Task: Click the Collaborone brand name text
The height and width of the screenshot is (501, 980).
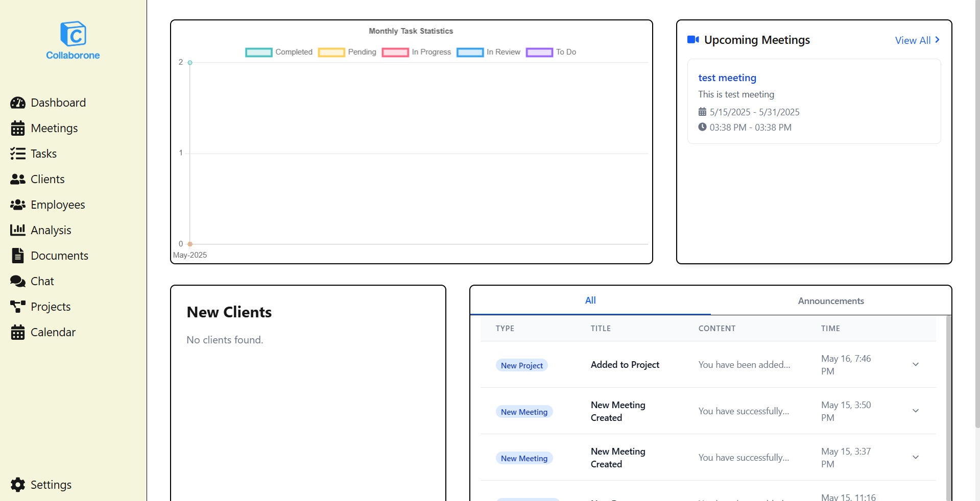Action: click(73, 55)
